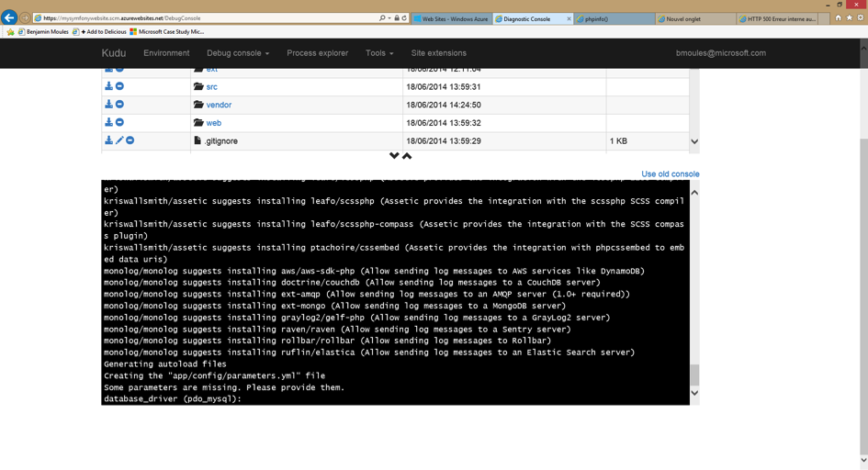Click 'Generating autoload files' console line
Image resolution: width=868 pixels, height=470 pixels.
165,364
